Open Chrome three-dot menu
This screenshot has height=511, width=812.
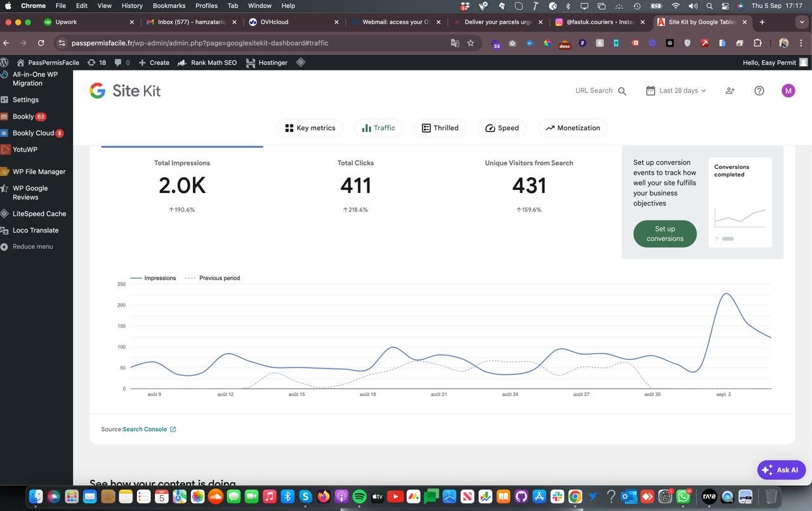tap(801, 43)
